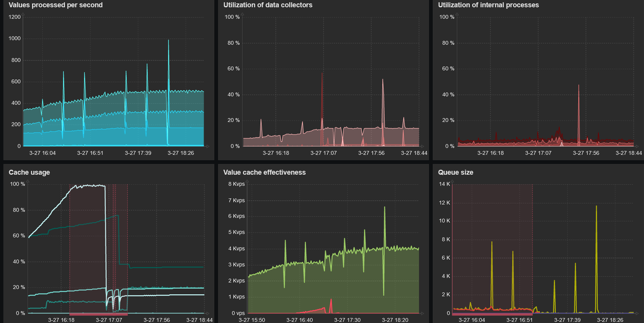This screenshot has height=323, width=644.
Task: Click "3-27 16:18" under internal processes chart
Action: pos(490,153)
